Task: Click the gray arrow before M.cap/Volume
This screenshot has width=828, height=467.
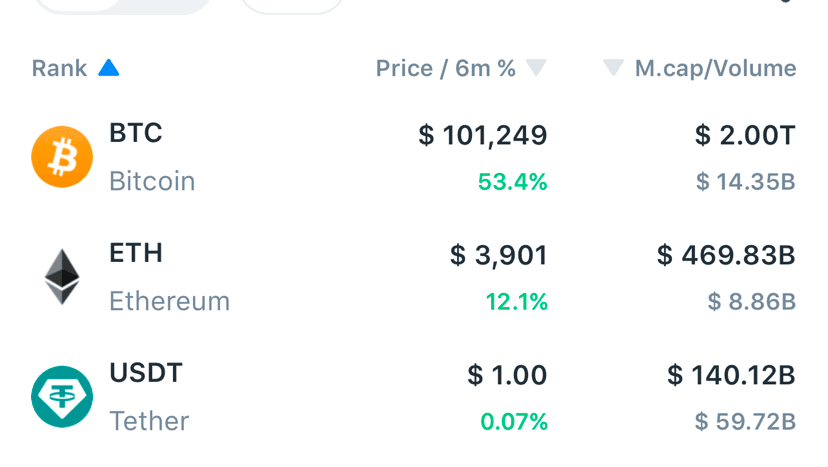Action: click(613, 68)
